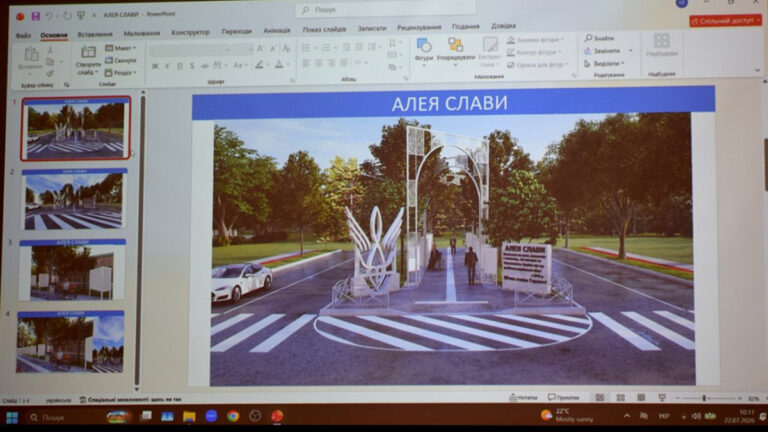Open the Файл menu
Screen dimensions: 768x432
click(x=23, y=36)
